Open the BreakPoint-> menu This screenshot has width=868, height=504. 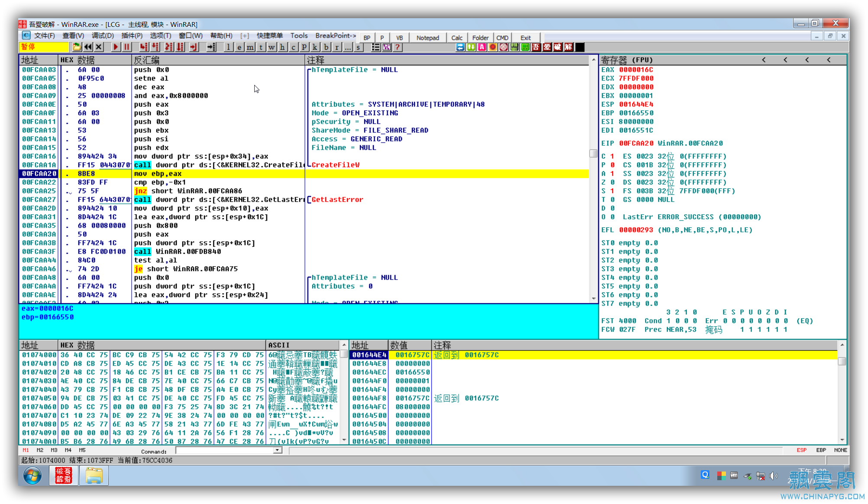tap(336, 36)
